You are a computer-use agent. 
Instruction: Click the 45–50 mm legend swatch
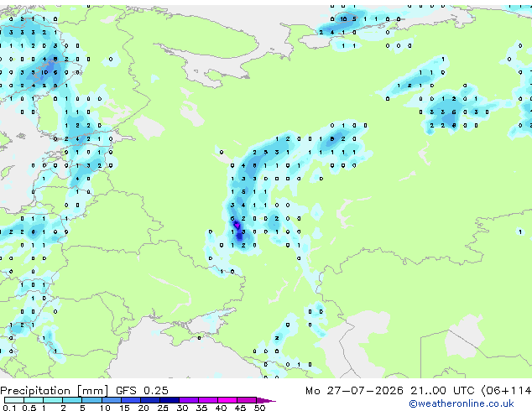pyautogui.click(x=247, y=400)
